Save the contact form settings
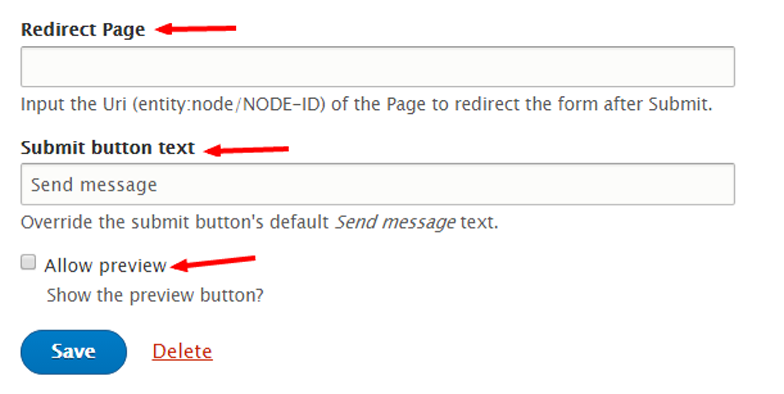Viewport: 784px width, 394px height. (x=74, y=352)
